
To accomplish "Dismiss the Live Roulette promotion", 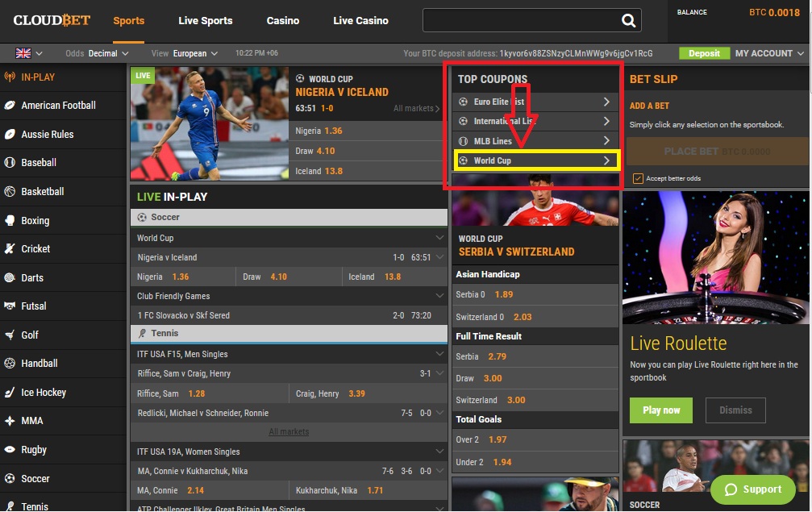I will pos(735,410).
